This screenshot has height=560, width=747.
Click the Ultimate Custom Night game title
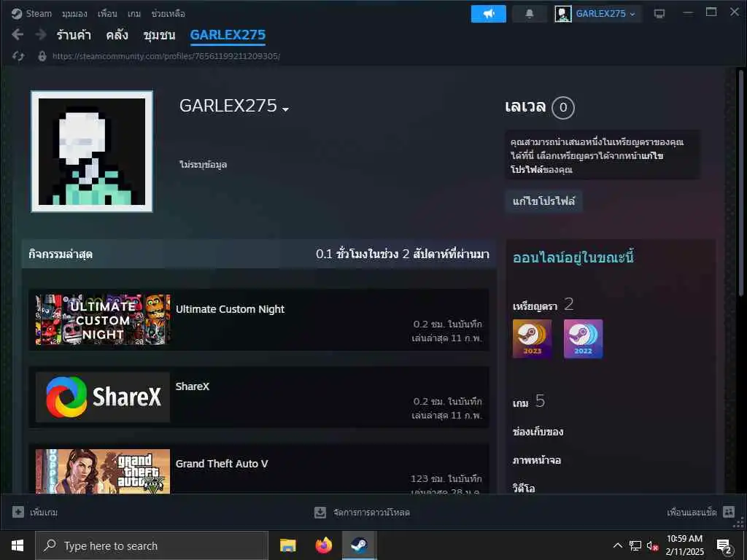230,309
